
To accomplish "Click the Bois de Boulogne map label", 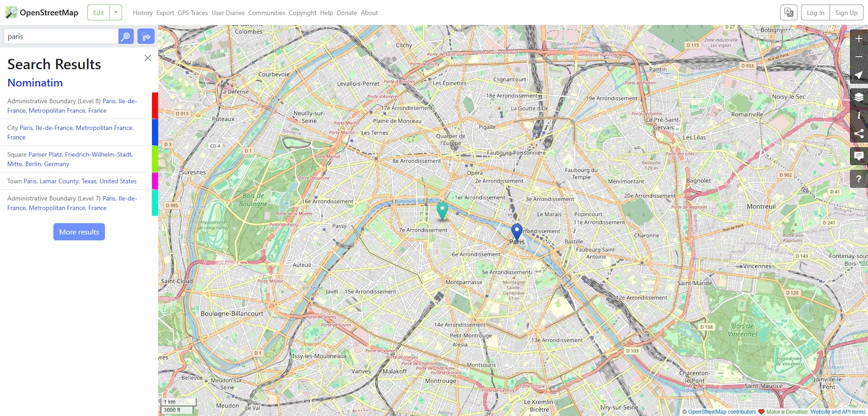I will [253, 200].
